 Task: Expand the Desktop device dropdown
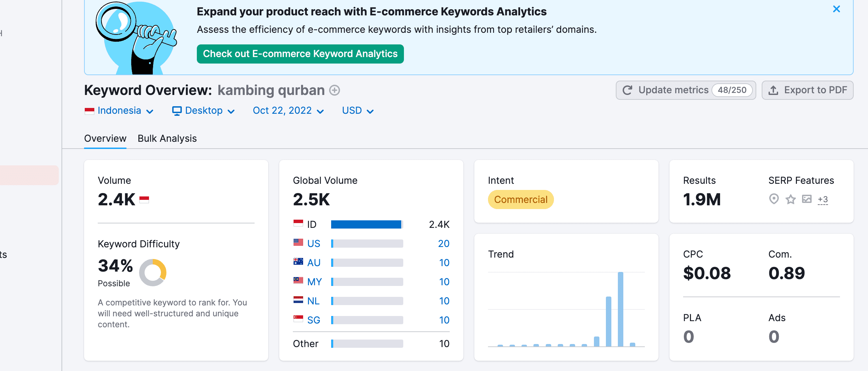[204, 111]
